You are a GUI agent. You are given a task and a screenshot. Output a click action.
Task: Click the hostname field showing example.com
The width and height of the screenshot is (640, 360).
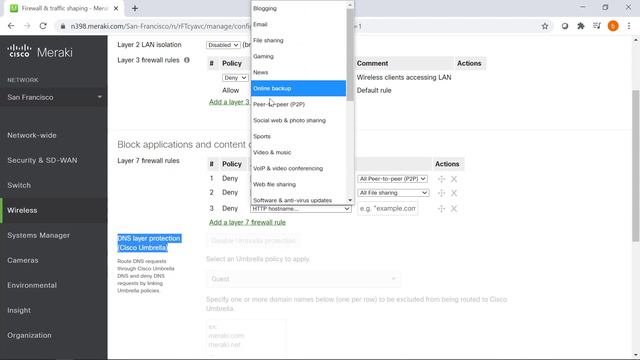pos(388,208)
